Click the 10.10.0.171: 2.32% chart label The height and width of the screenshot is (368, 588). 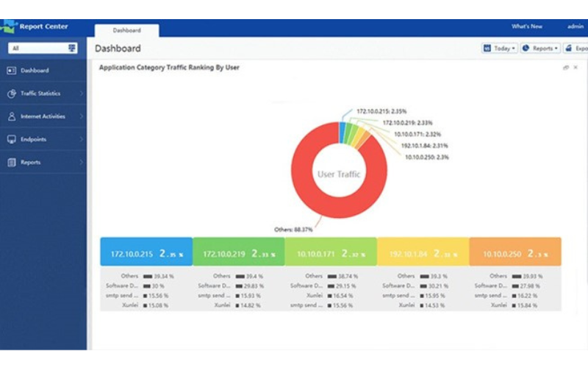pyautogui.click(x=417, y=134)
